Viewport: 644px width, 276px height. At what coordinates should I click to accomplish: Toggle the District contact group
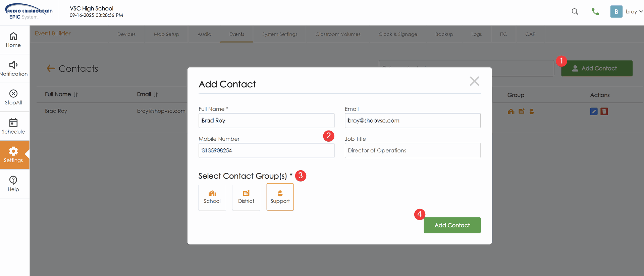pos(246,197)
